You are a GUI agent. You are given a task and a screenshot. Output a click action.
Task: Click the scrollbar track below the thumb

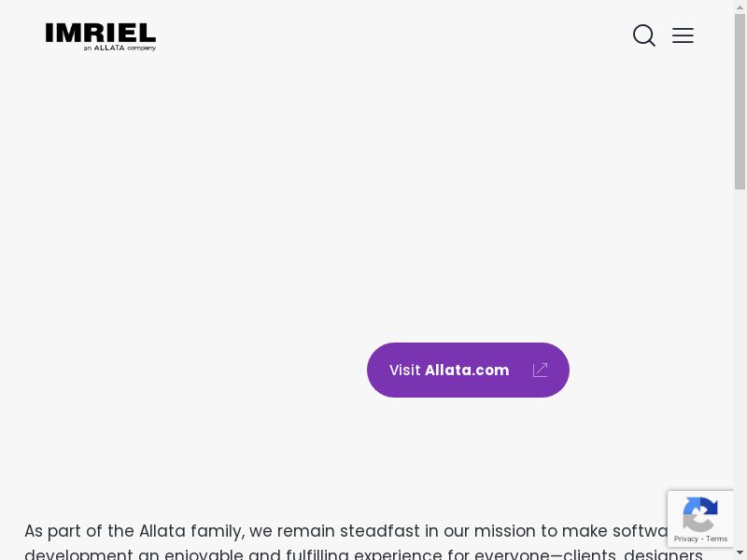[x=740, y=373]
